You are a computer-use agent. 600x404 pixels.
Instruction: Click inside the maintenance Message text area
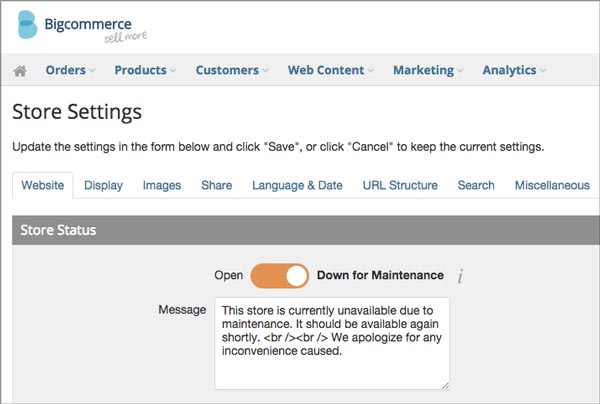(x=331, y=342)
